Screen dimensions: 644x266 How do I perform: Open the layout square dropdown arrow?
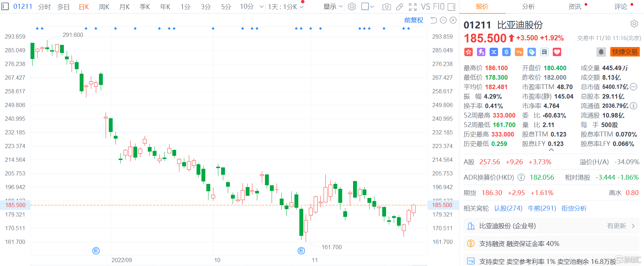click(372, 7)
